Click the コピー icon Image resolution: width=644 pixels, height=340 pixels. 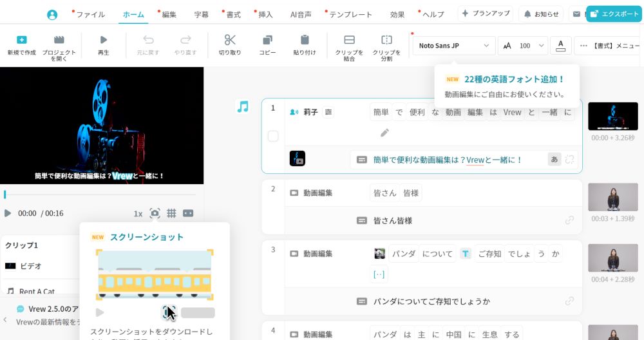[x=267, y=40]
